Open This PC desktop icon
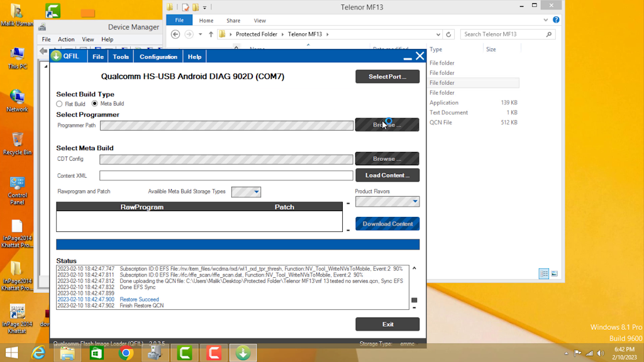Image resolution: width=644 pixels, height=362 pixels. (x=17, y=58)
